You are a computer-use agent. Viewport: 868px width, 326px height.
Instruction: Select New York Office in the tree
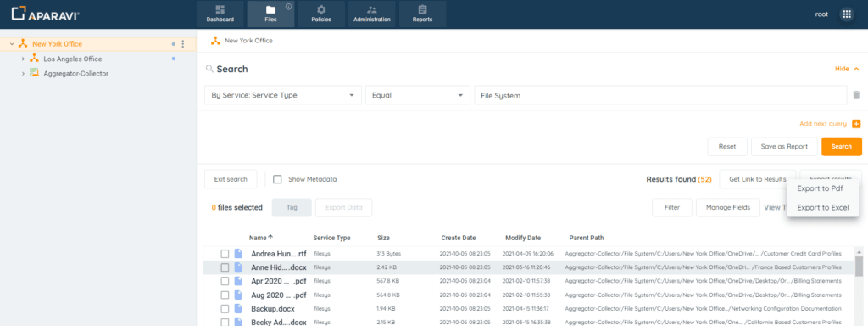pos(57,44)
